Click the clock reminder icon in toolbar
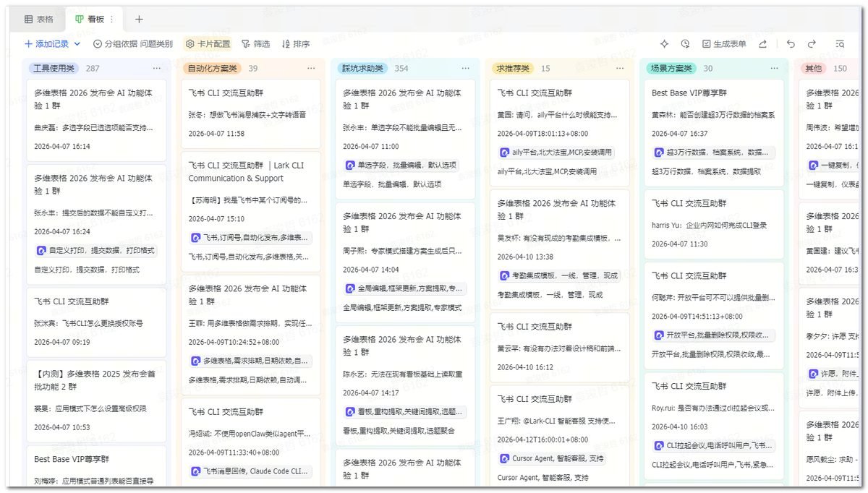Image resolution: width=868 pixels, height=493 pixels. [686, 44]
